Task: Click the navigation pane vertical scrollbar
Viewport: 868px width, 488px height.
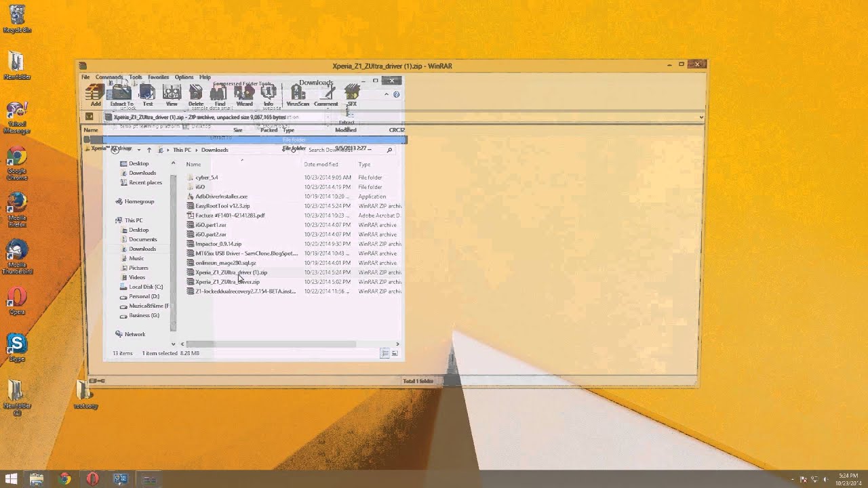Action: pos(173,252)
